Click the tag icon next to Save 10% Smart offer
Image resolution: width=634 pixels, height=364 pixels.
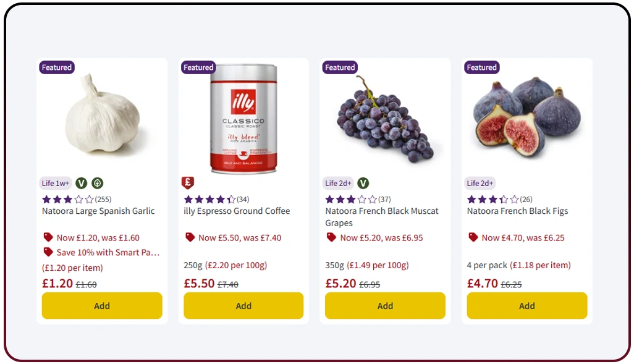tap(50, 252)
